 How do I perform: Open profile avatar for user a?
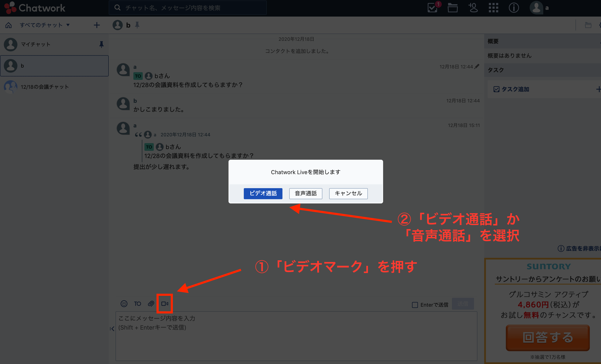pyautogui.click(x=536, y=8)
